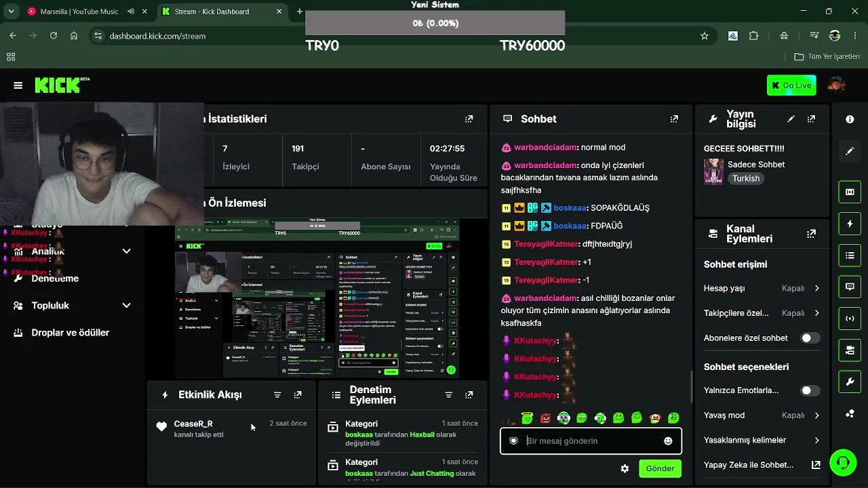Open the browser apps grid icon
This screenshot has width=868, height=488.
point(11,57)
